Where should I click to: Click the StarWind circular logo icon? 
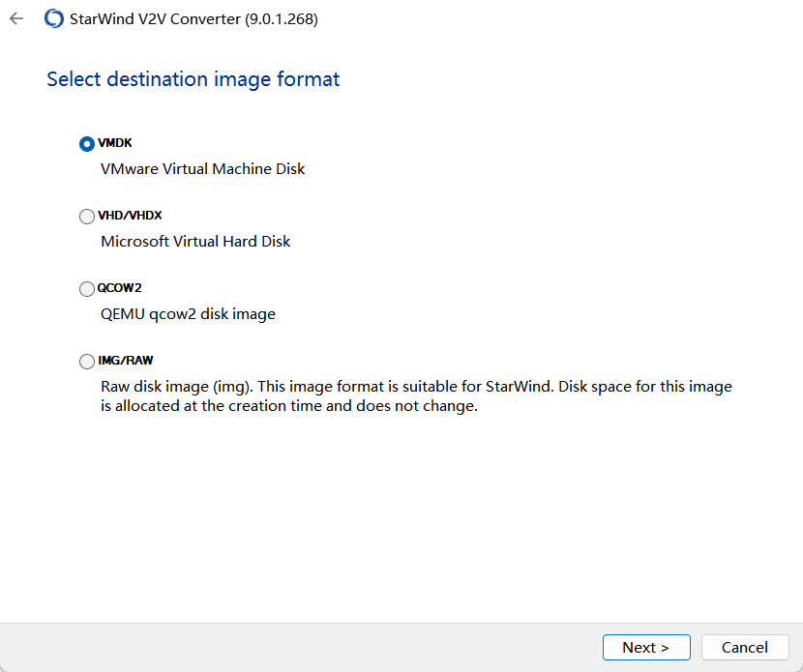[54, 19]
